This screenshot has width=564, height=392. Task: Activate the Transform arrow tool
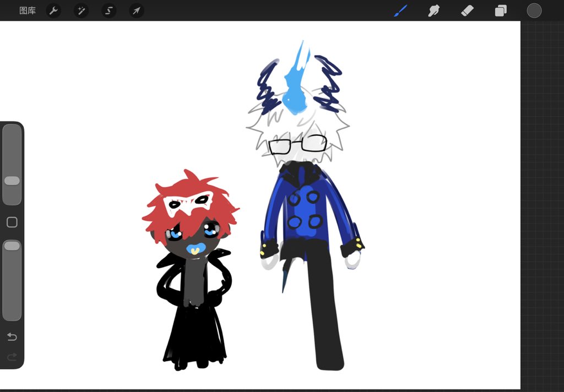pyautogui.click(x=137, y=11)
